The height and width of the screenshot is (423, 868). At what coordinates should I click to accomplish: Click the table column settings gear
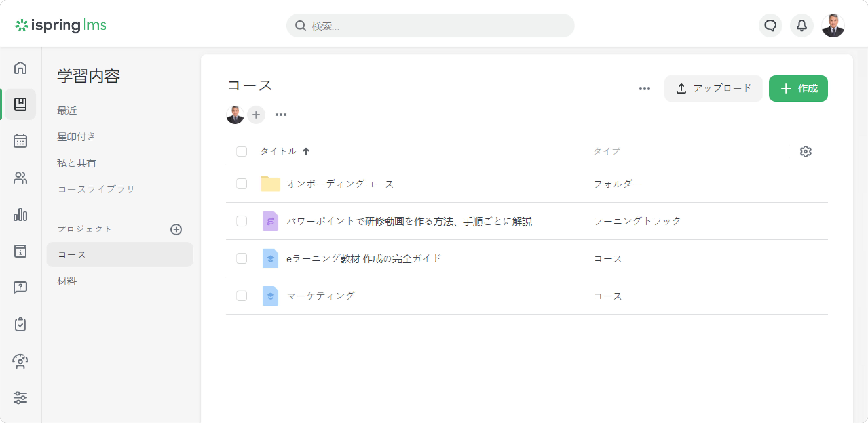[x=805, y=151]
